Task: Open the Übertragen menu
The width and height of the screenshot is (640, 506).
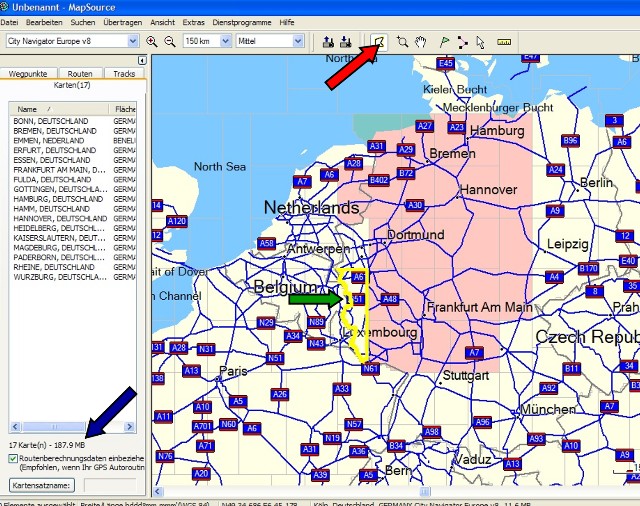Action: point(122,21)
